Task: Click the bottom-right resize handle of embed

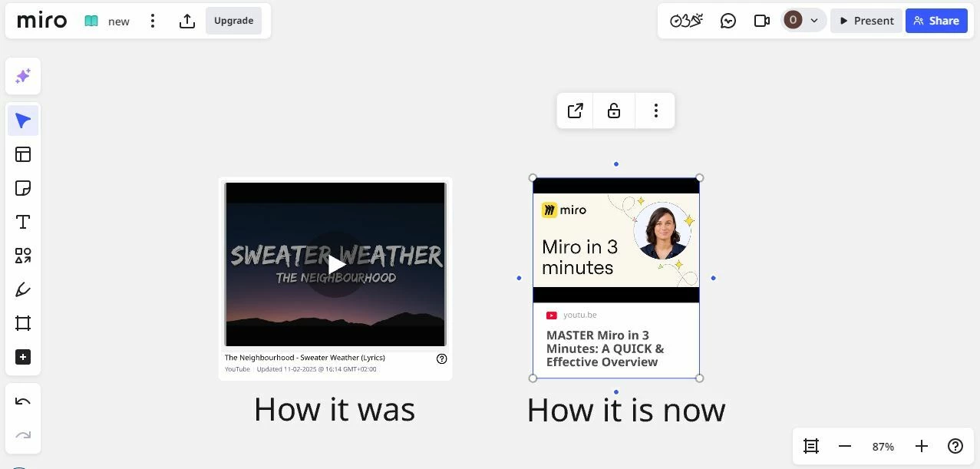Action: 699,378
